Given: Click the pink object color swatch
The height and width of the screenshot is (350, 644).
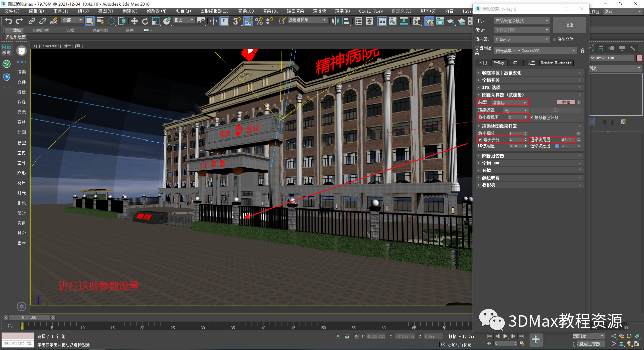Looking at the screenshot, I should (639, 58).
